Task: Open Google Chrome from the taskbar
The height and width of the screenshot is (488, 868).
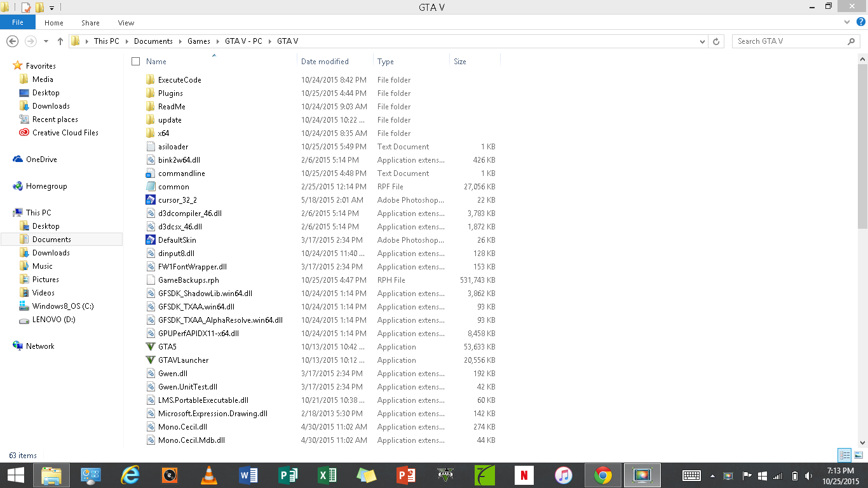Action: click(603, 475)
